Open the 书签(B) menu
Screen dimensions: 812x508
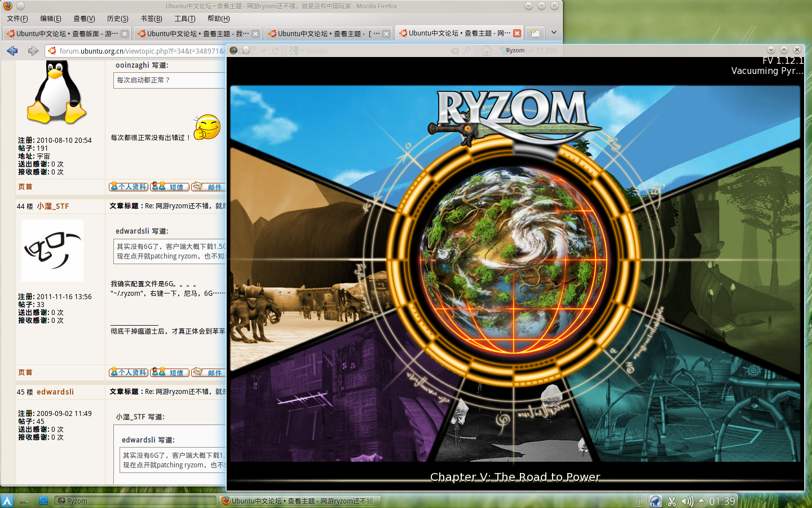pyautogui.click(x=151, y=19)
